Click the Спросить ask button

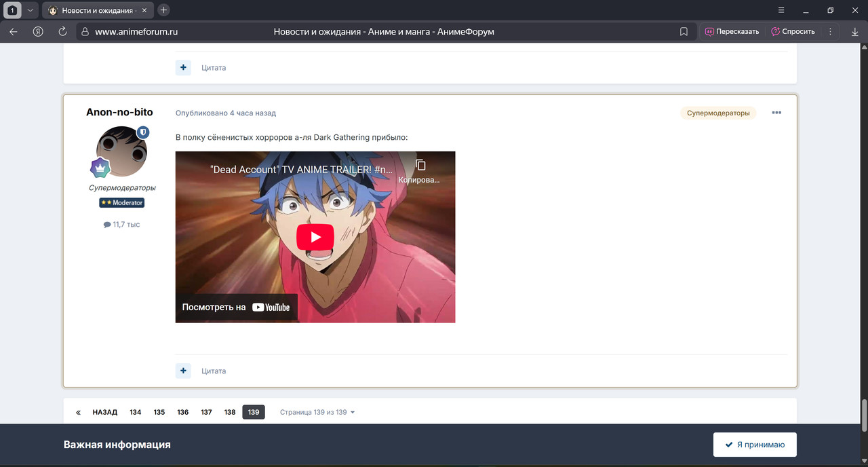click(793, 31)
